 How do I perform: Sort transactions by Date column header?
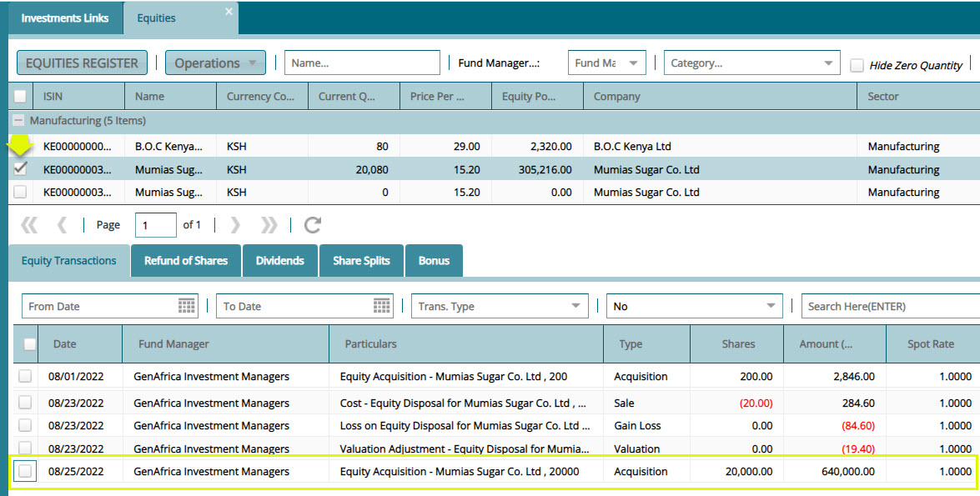coord(80,343)
